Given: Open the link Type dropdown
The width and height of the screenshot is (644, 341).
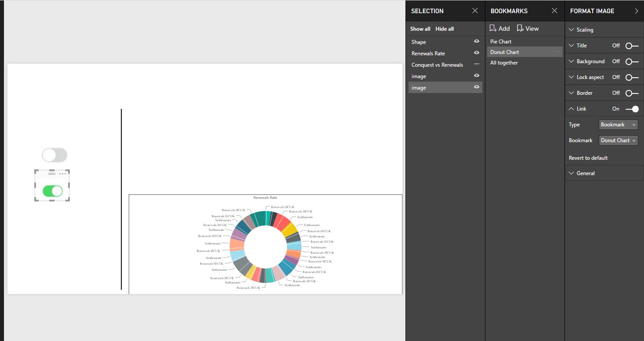Looking at the screenshot, I should click(618, 125).
